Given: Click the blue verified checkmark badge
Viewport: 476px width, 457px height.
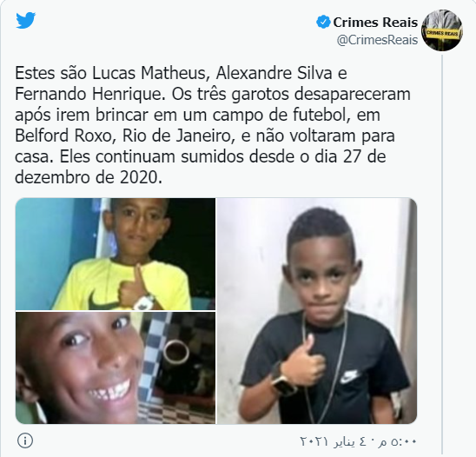Looking at the screenshot, I should point(323,23).
